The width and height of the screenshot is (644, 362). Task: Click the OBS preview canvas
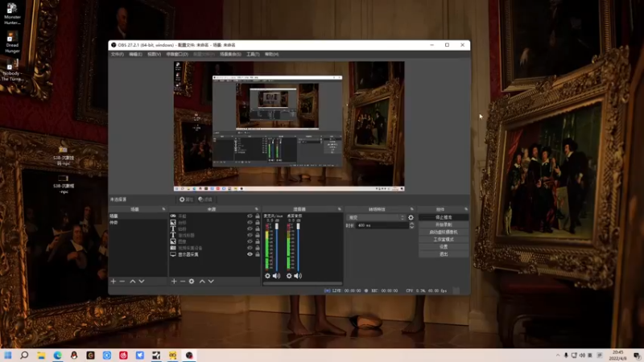[289, 126]
